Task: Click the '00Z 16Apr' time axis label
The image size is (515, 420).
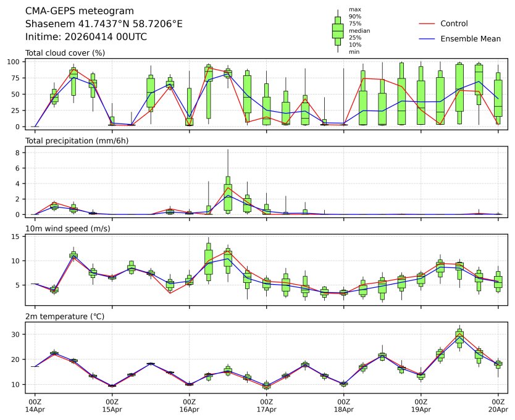Action: tap(189, 405)
